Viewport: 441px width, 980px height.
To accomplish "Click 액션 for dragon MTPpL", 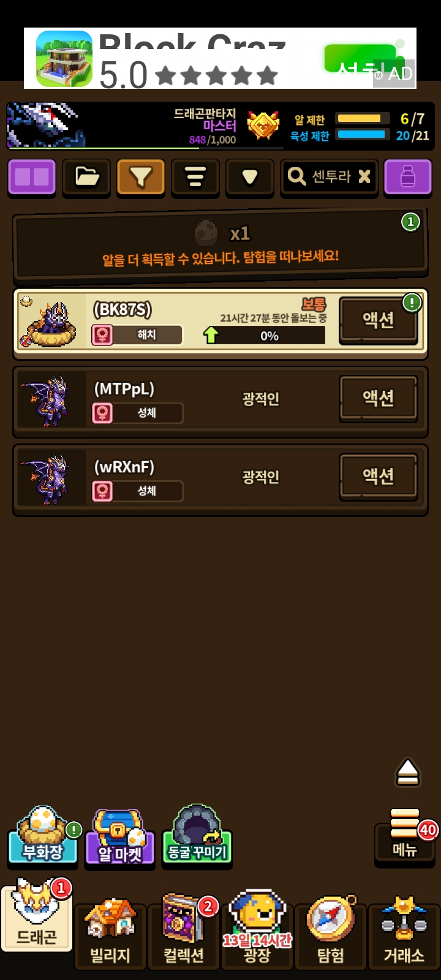I will click(379, 398).
